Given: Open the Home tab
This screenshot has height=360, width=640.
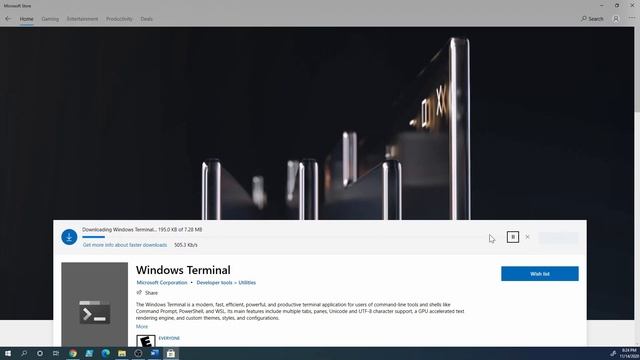Looking at the screenshot, I should click(27, 19).
